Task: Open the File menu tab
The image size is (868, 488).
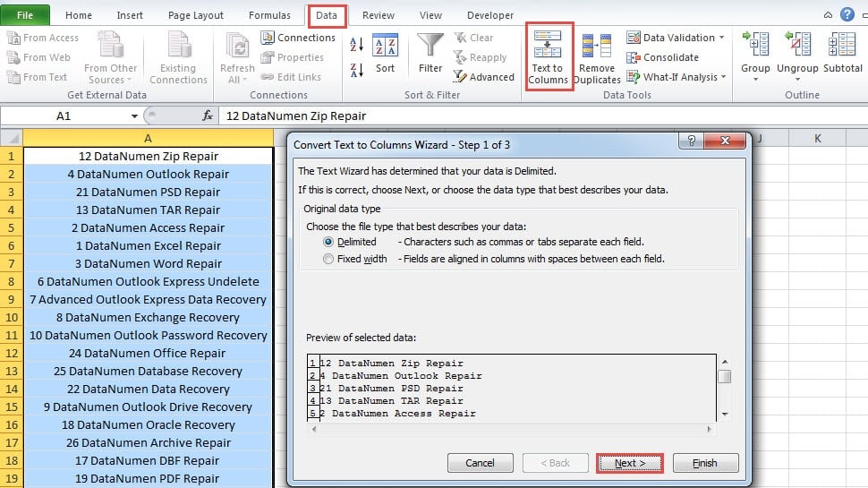Action: point(25,15)
